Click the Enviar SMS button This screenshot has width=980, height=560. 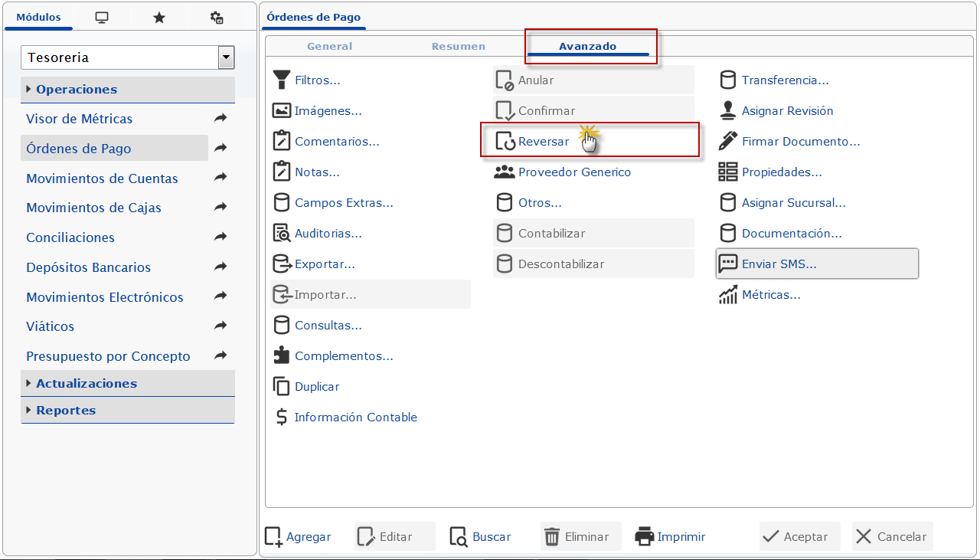pos(817,264)
